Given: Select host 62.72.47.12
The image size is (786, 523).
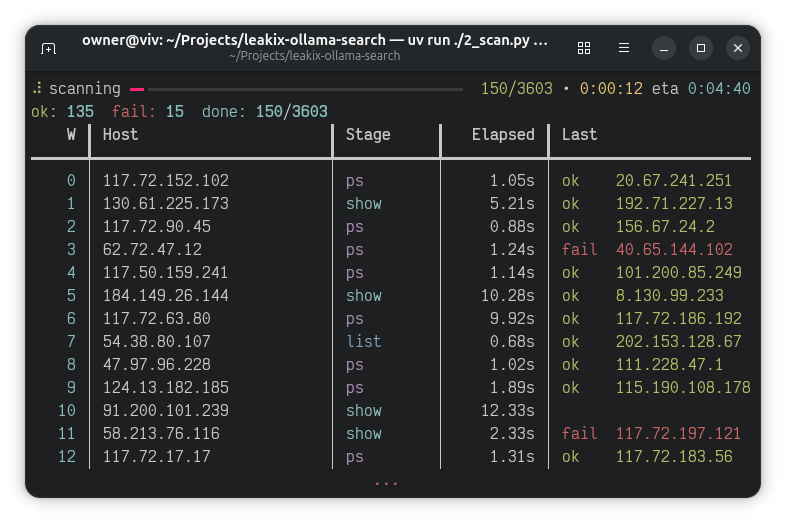Looking at the screenshot, I should tap(152, 250).
